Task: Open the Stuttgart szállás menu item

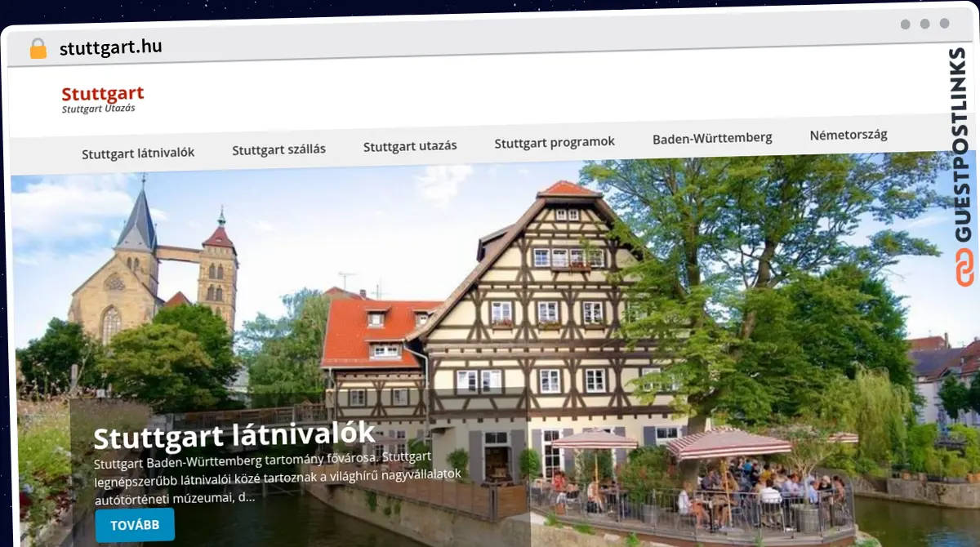Action: tap(278, 149)
